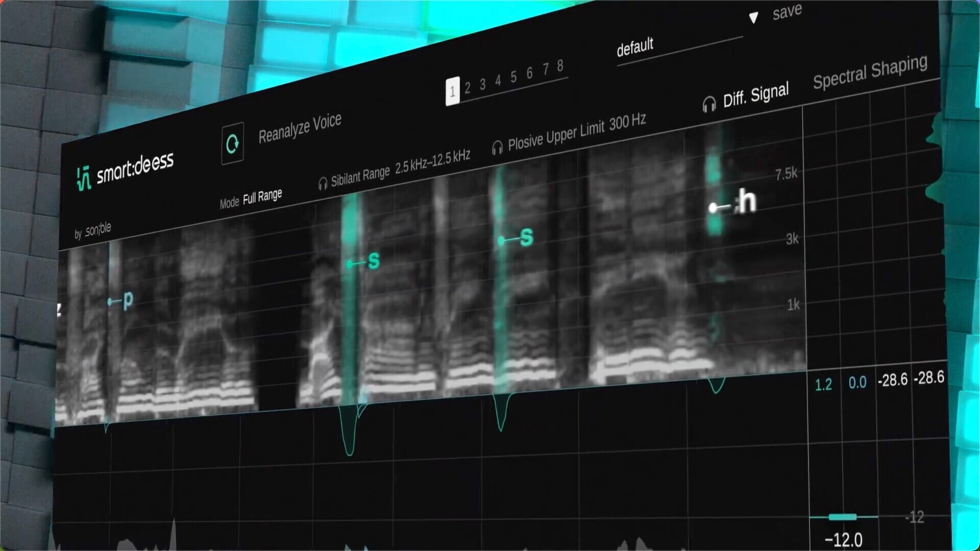Toggle Plosive Upper Limit headphone icon
Screen dimensions: 980x551
497,147
